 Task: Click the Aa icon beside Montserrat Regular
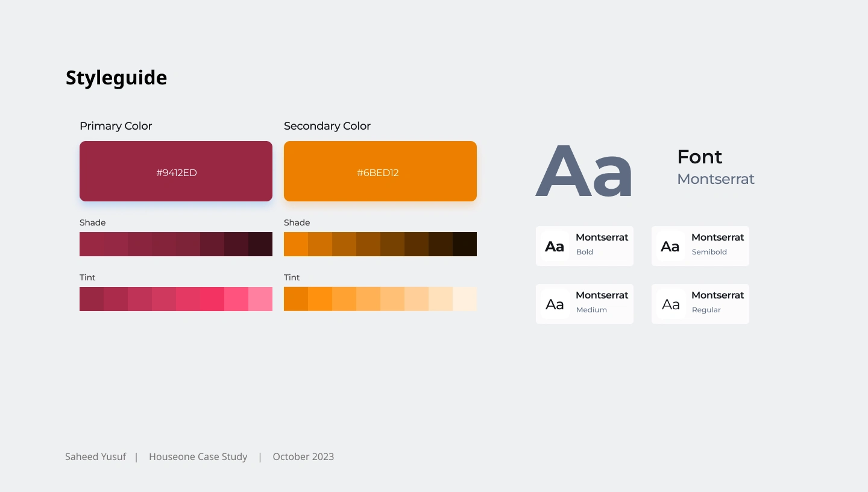(x=670, y=304)
